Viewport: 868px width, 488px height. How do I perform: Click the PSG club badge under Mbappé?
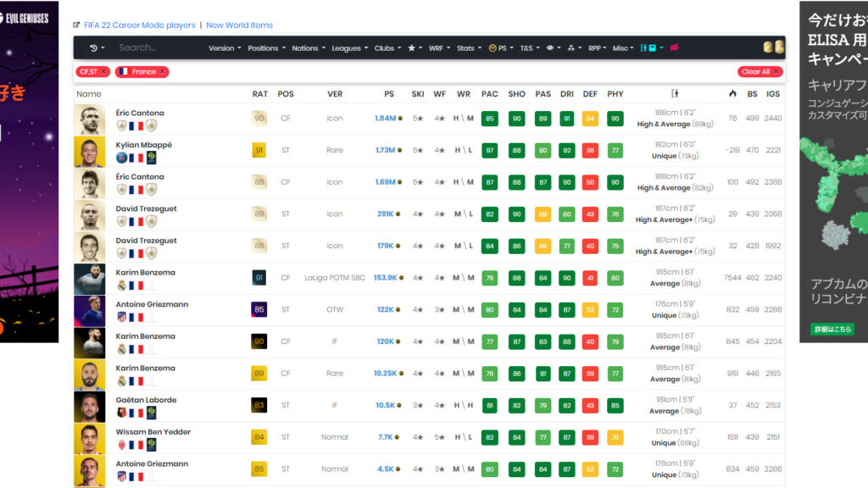[122, 158]
